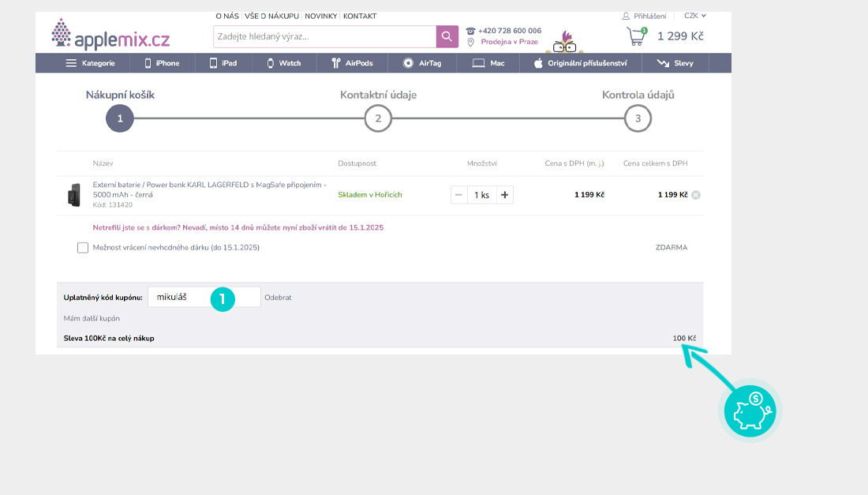Click the Množství column header
Image resolution: width=868 pixels, height=495 pixels.
pyautogui.click(x=481, y=163)
